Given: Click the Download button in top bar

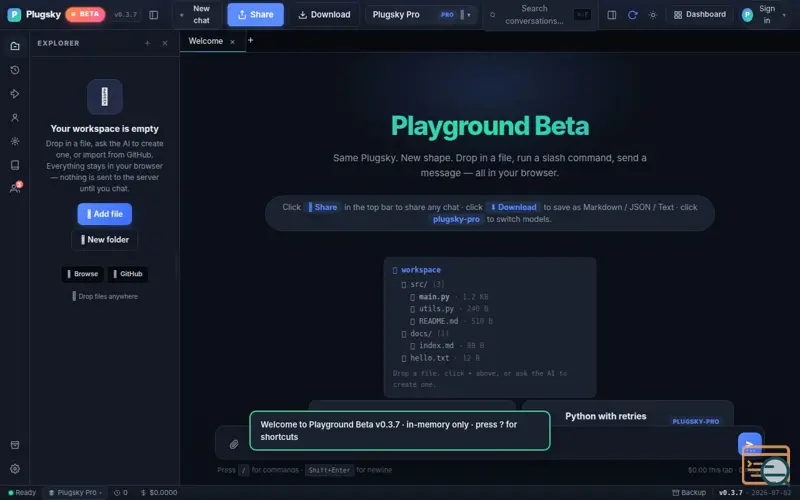Looking at the screenshot, I should (324, 14).
